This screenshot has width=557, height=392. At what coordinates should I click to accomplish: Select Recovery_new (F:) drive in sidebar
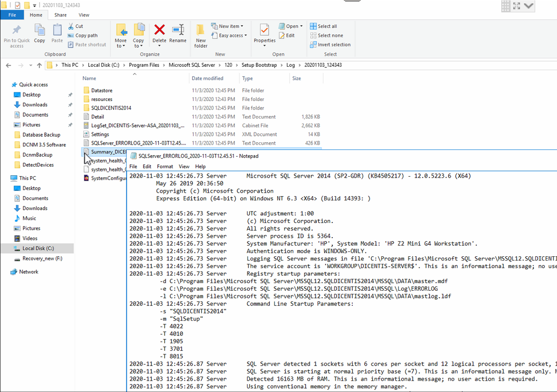pyautogui.click(x=42, y=258)
